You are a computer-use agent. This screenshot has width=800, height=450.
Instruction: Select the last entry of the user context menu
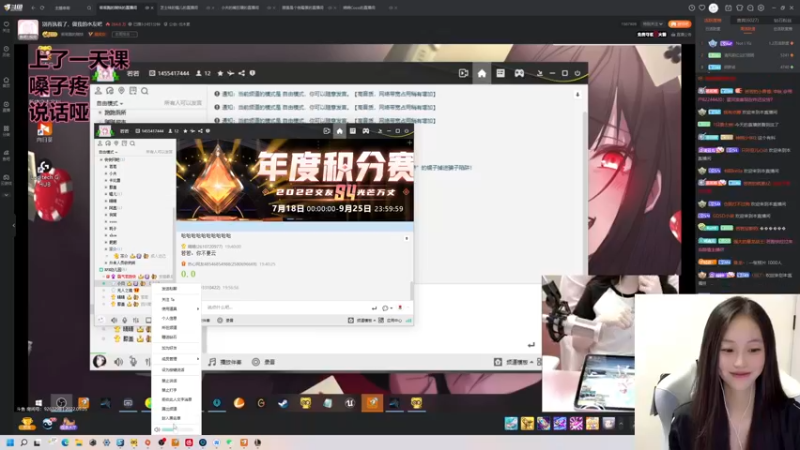click(x=171, y=418)
